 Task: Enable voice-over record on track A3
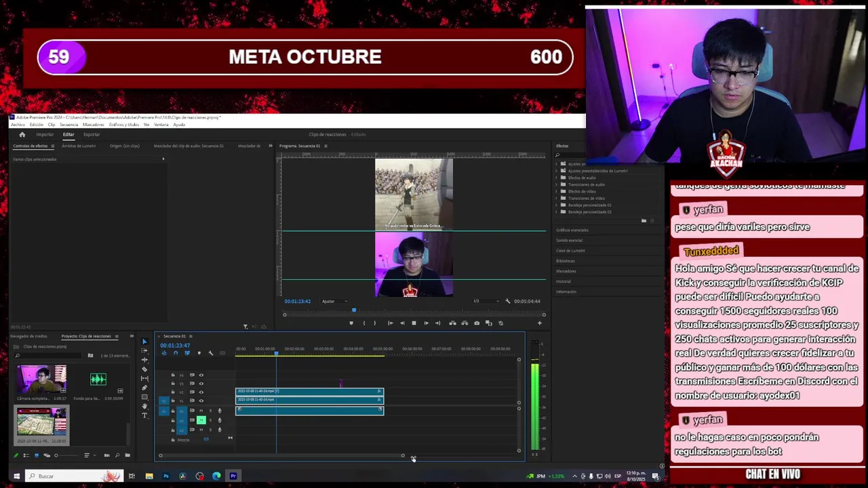[219, 430]
